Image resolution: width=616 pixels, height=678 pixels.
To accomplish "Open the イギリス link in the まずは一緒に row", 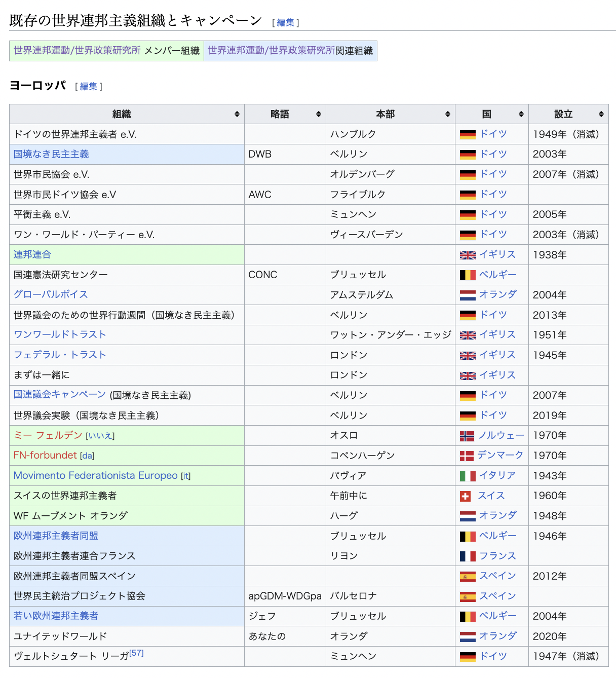I will pyautogui.click(x=498, y=375).
